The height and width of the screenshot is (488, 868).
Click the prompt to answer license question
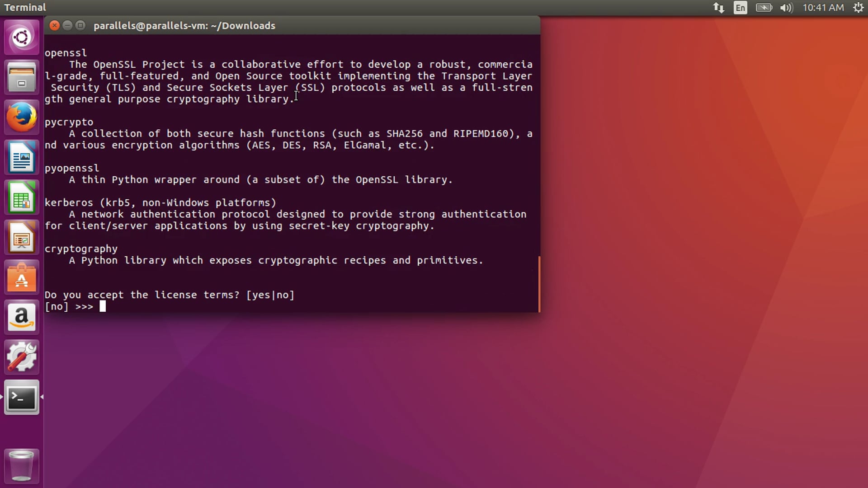[103, 306]
